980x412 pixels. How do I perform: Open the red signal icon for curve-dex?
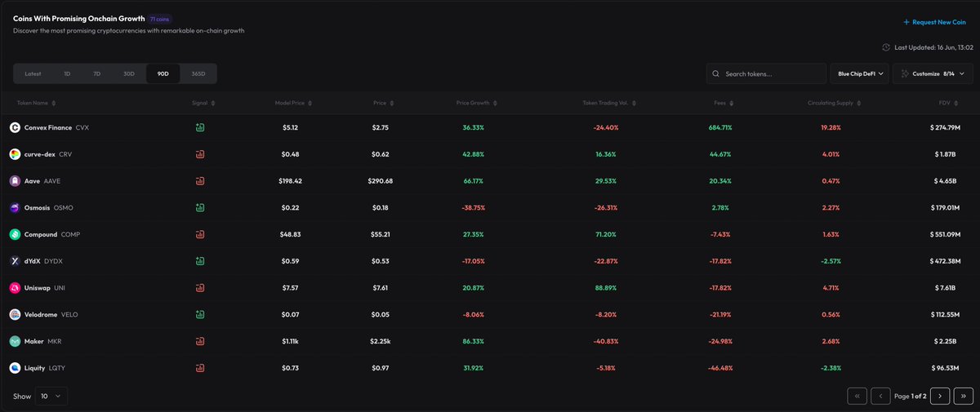(x=200, y=154)
